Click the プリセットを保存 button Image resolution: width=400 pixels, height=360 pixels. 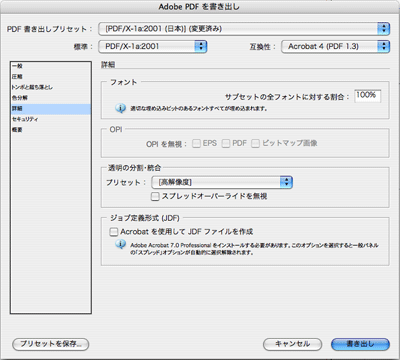point(51,344)
